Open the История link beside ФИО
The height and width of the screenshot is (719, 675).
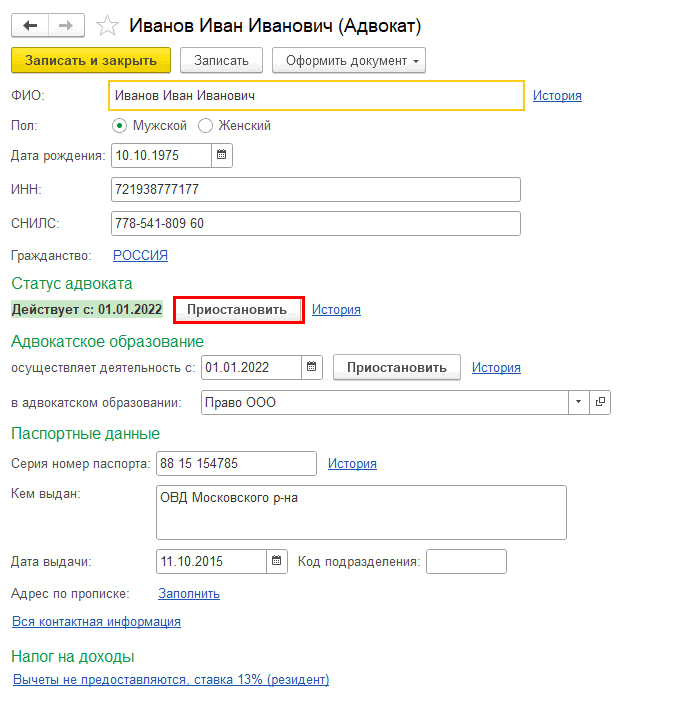(x=557, y=96)
